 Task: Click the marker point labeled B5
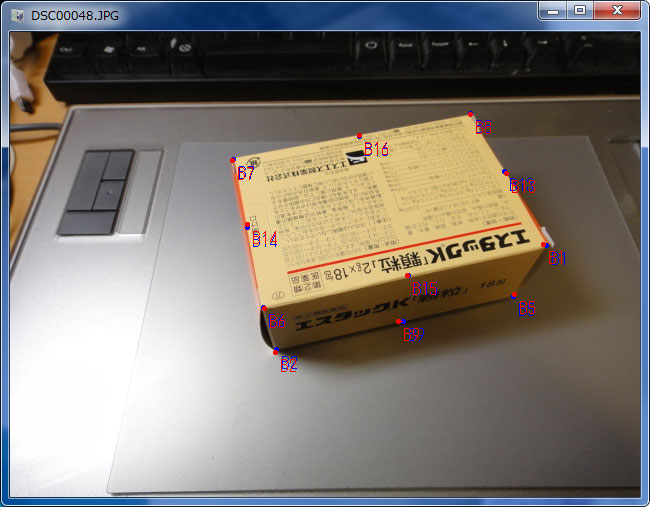click(514, 295)
